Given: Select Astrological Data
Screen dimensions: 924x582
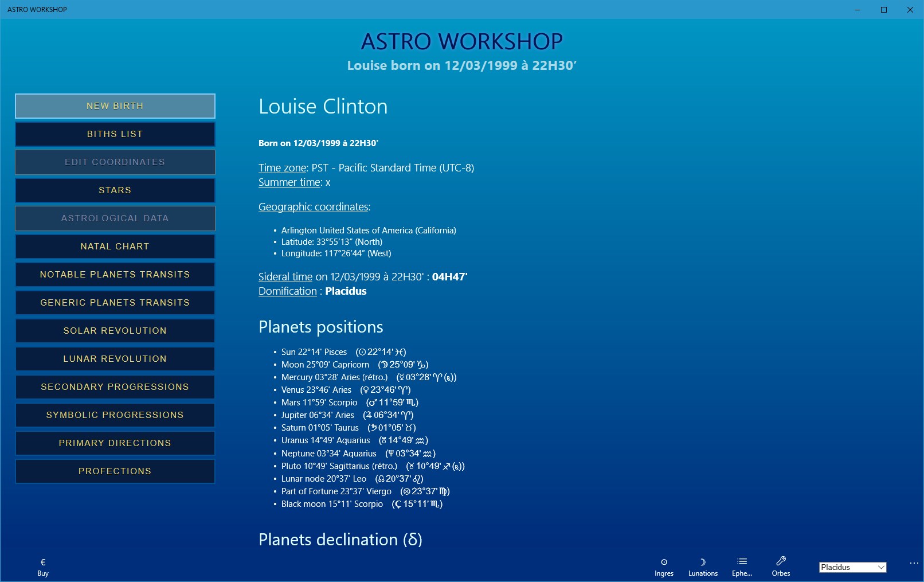Looking at the screenshot, I should tap(115, 218).
